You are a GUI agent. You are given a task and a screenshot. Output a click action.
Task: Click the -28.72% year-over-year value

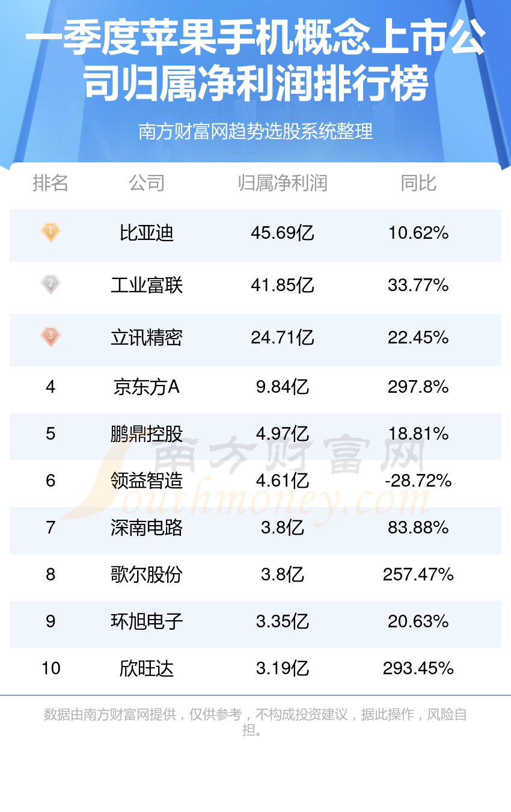click(418, 481)
